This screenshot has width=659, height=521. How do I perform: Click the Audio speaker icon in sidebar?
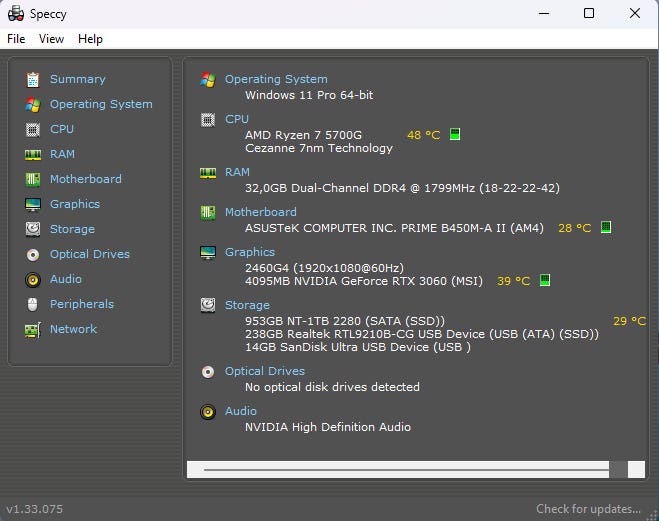pyautogui.click(x=33, y=280)
